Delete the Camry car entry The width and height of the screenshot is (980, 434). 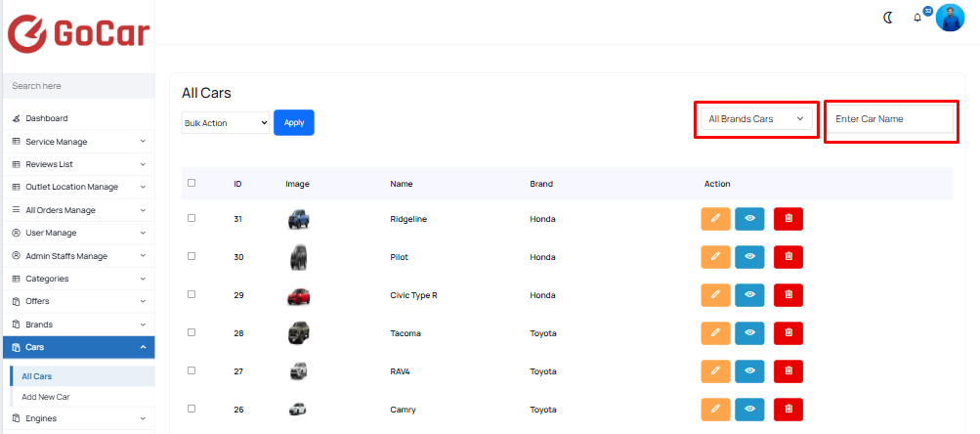pos(788,410)
